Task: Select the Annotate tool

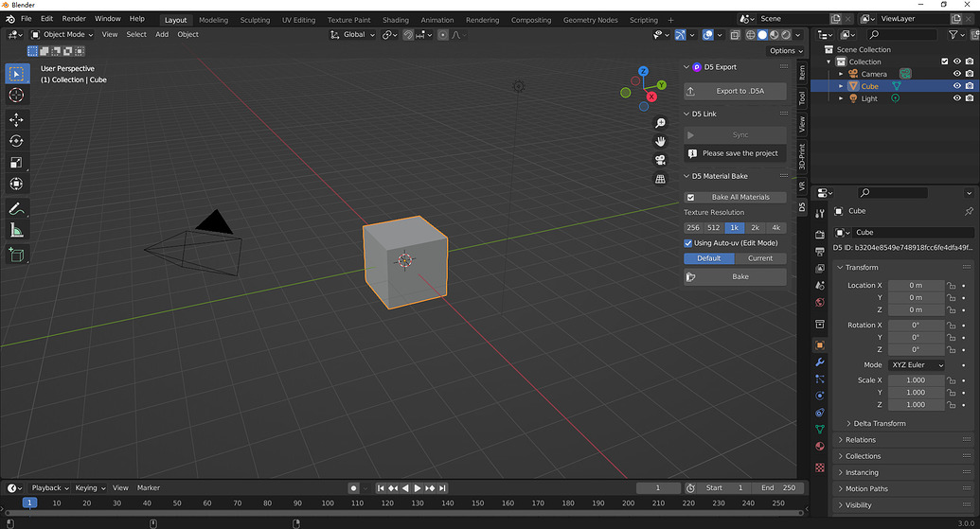Action: coord(16,208)
